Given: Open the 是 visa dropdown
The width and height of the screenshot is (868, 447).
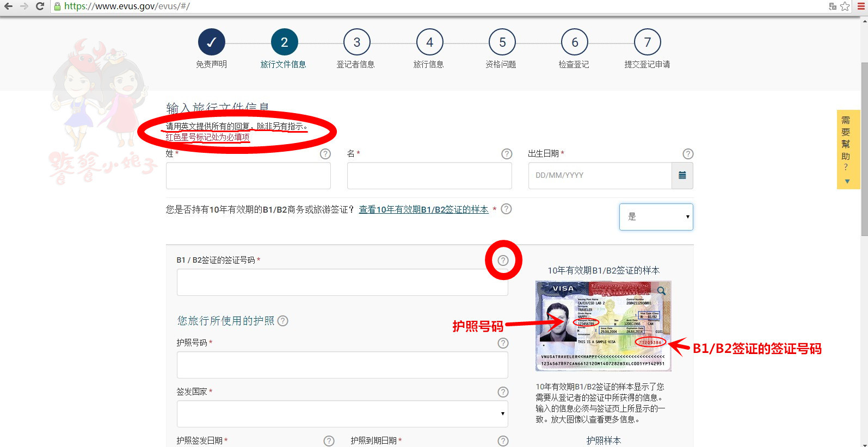Looking at the screenshot, I should point(656,217).
